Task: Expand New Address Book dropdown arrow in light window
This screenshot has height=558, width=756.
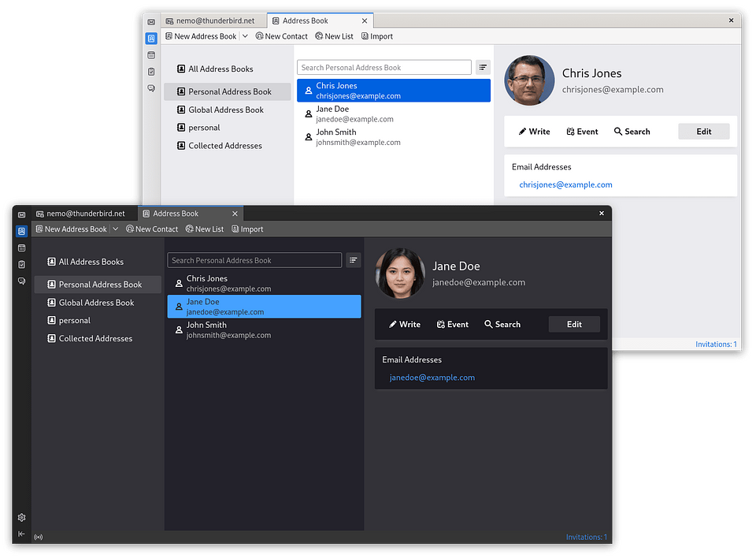Action: point(245,36)
